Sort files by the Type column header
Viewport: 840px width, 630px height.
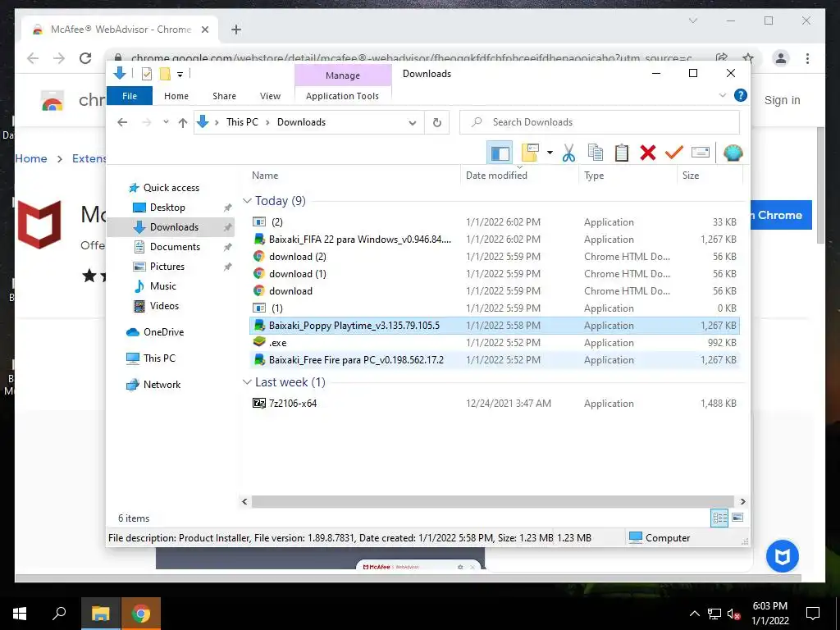click(627, 176)
